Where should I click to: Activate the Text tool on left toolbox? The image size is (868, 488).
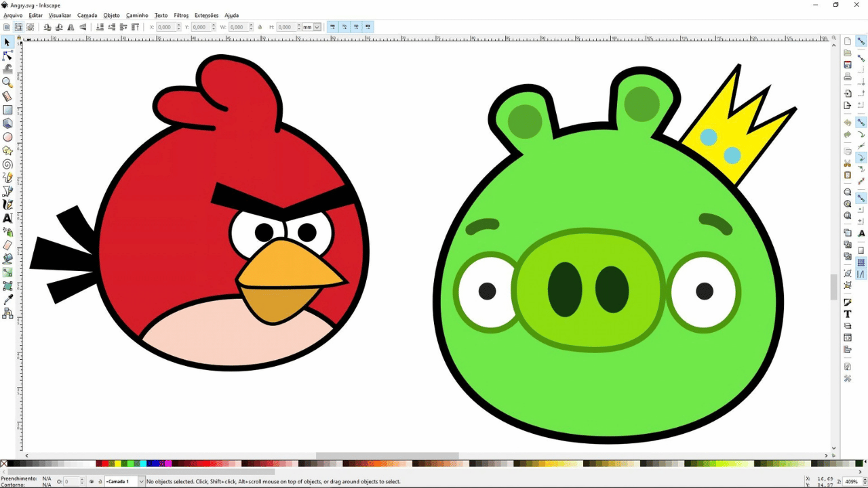point(7,218)
